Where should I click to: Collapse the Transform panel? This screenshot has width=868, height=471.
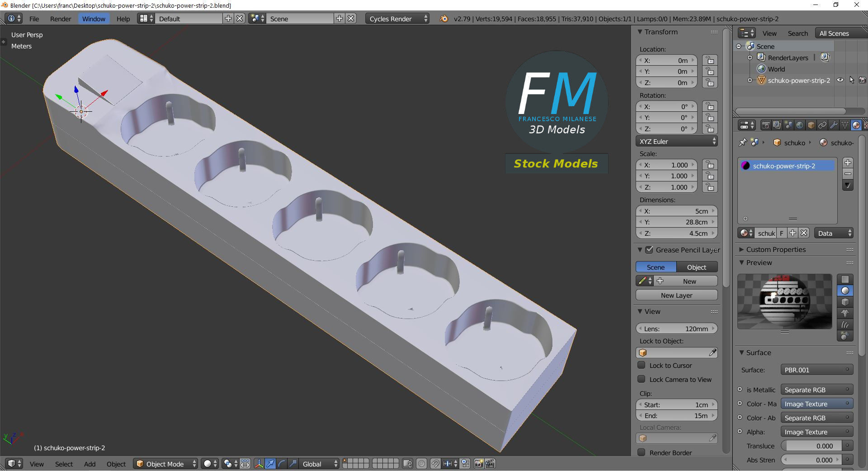640,32
